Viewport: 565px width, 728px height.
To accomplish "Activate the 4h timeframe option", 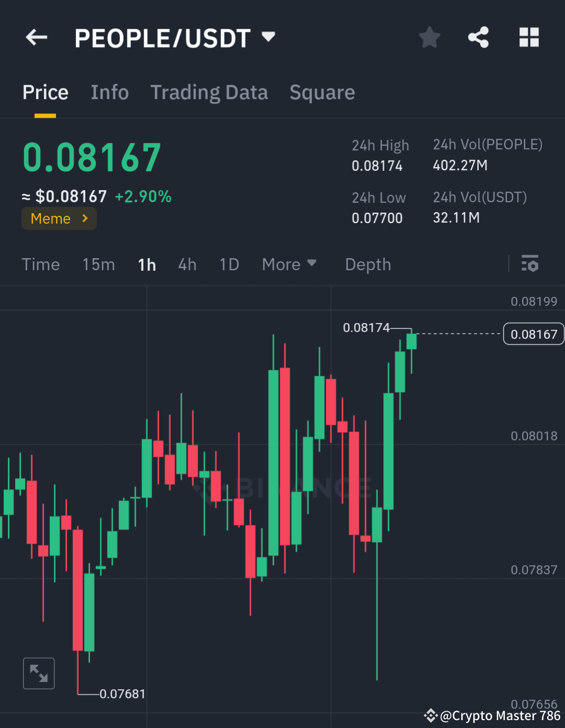I will coord(187,264).
